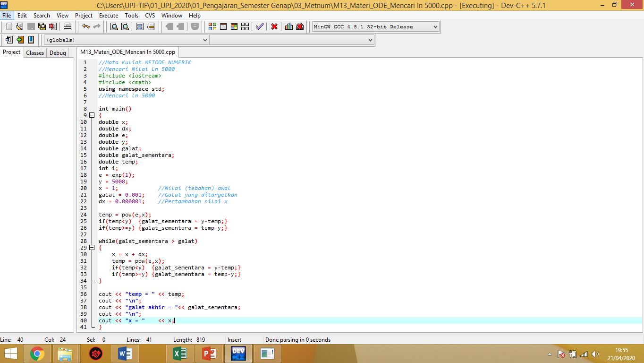This screenshot has height=363, width=644.
Task: Click 'Done parsing in 0 seconds' status text
Action: coord(298,340)
